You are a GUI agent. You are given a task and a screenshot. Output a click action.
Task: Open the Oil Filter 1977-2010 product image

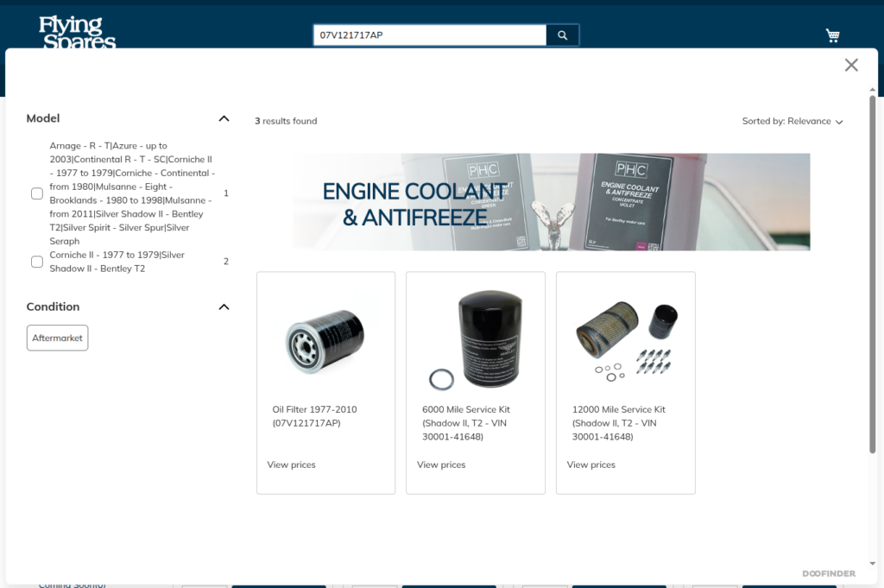pyautogui.click(x=325, y=342)
